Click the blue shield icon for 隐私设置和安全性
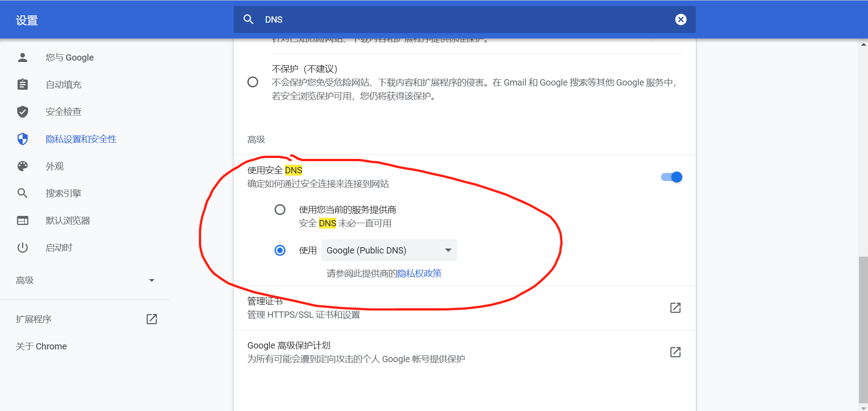Viewport: 868px width, 411px height. [x=23, y=139]
